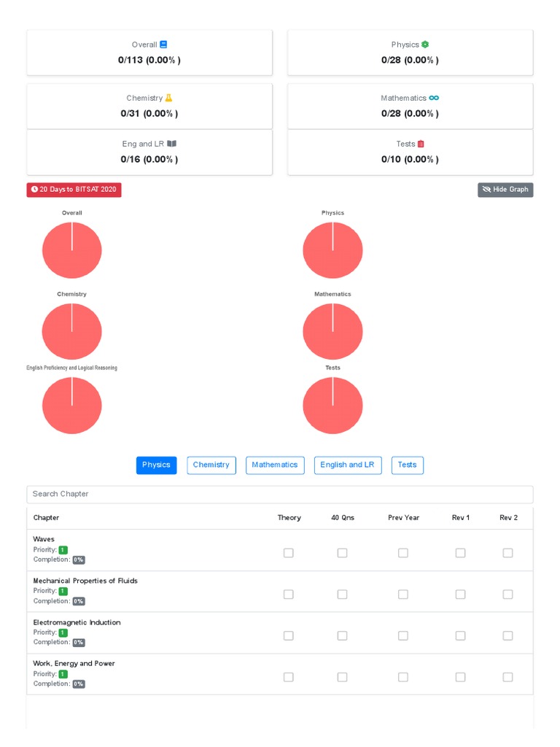
Task: Hide the graph section
Action: (505, 190)
